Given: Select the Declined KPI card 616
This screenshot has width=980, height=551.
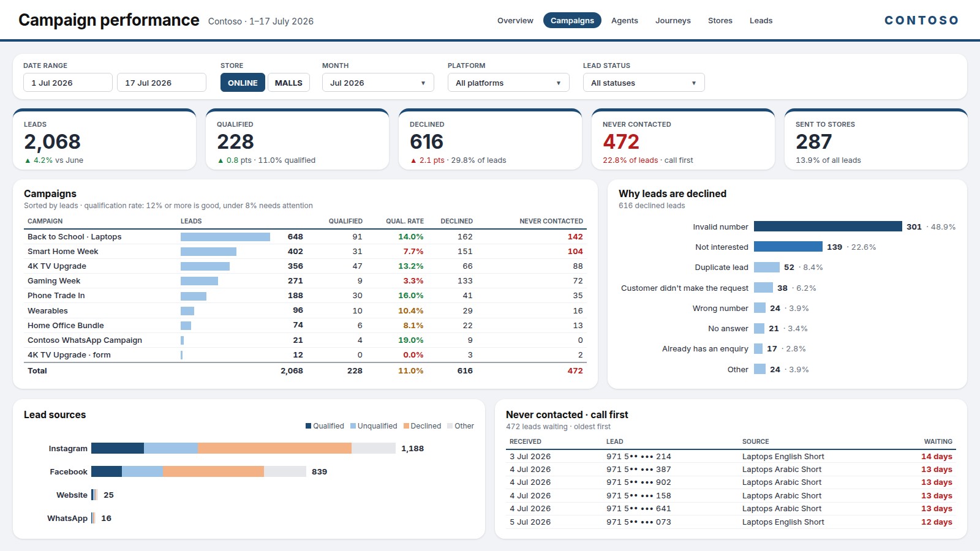Looking at the screenshot, I should tap(491, 140).
